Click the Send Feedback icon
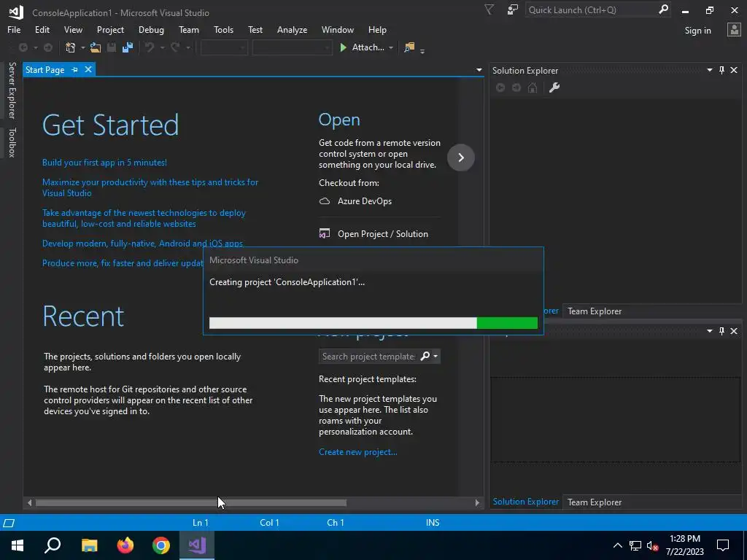 [513, 9]
